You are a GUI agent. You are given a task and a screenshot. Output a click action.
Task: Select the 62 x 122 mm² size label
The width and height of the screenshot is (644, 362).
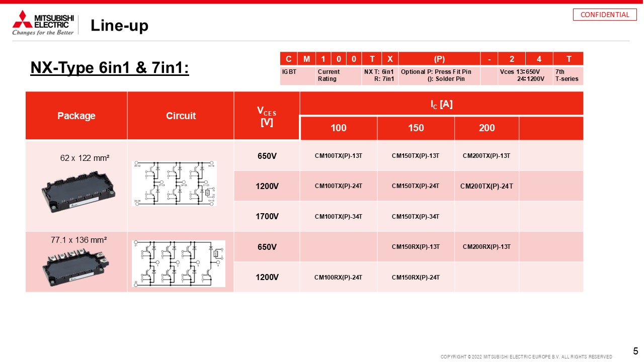[85, 158]
